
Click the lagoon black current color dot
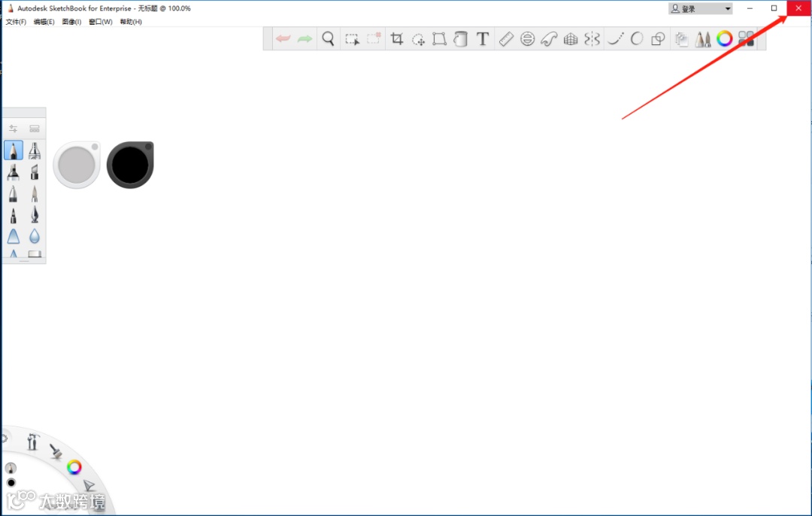click(11, 483)
